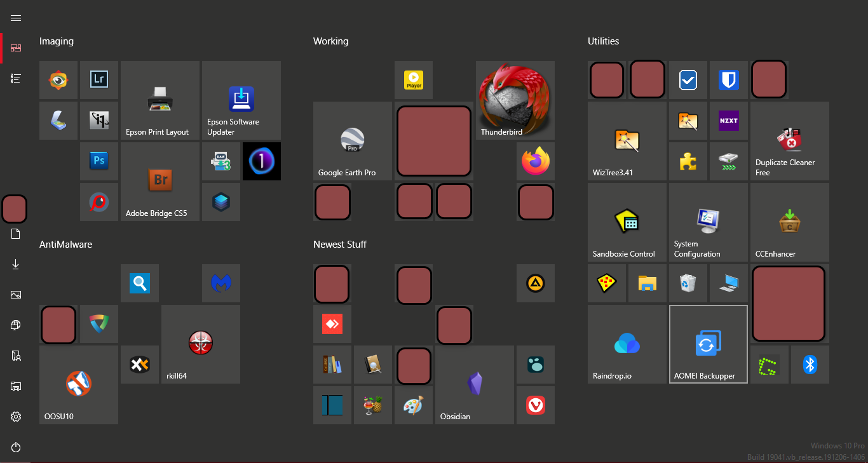Image resolution: width=868 pixels, height=463 pixels.
Task: Launch Duplicate Cleaner Free
Action: coord(790,141)
